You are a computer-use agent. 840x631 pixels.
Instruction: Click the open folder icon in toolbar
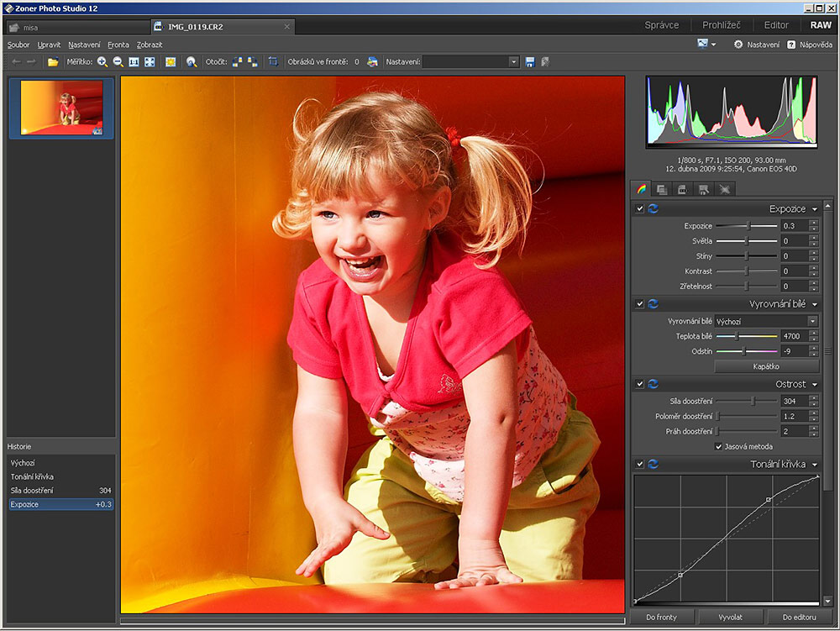point(52,62)
